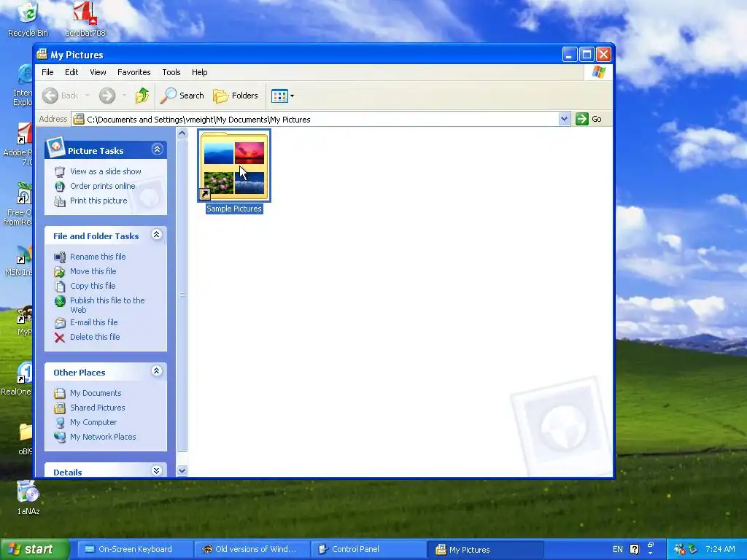The image size is (747, 560).
Task: Click My Pictures taskbar button
Action: click(x=485, y=550)
